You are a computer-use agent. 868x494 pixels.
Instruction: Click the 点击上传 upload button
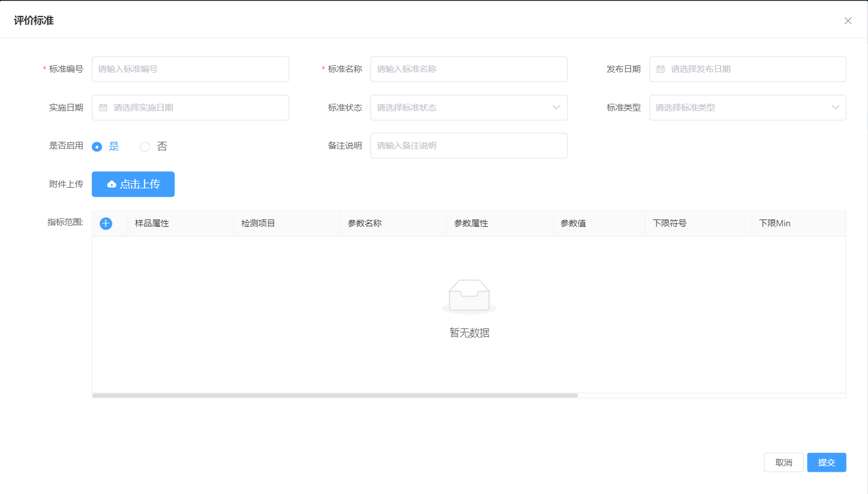(x=133, y=184)
